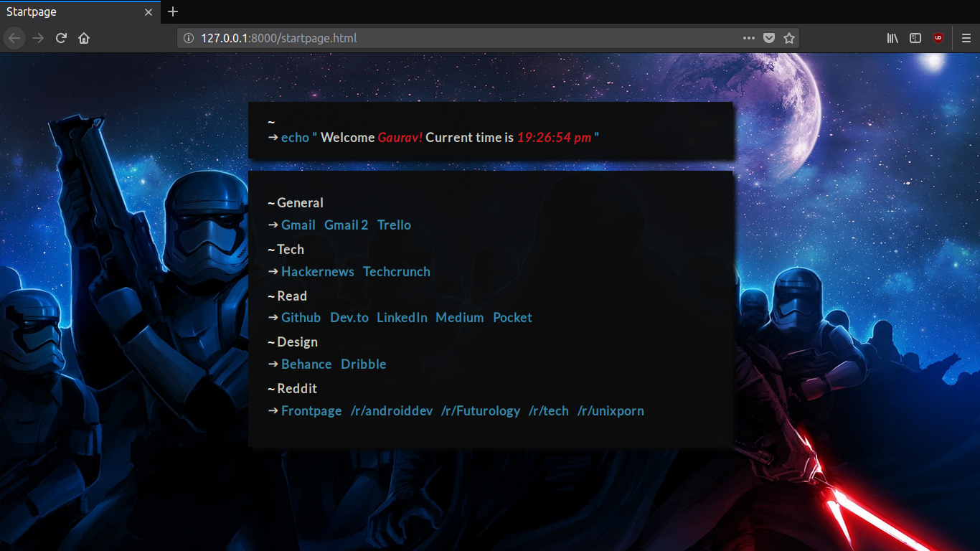Open the Gmail link

[x=298, y=225]
